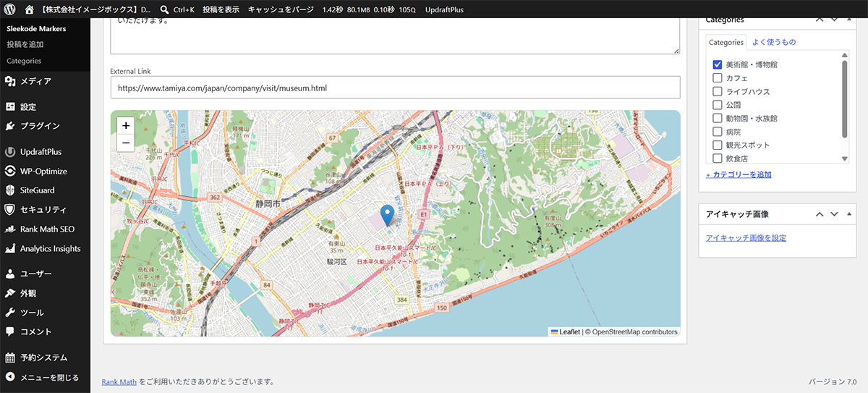Click the blue map marker pin
The width and height of the screenshot is (868, 393).
pos(387,215)
